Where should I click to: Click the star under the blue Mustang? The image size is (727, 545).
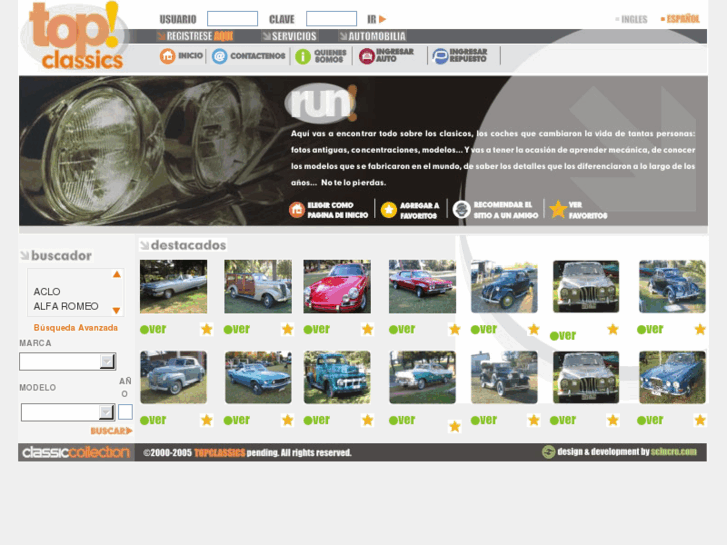(x=287, y=420)
